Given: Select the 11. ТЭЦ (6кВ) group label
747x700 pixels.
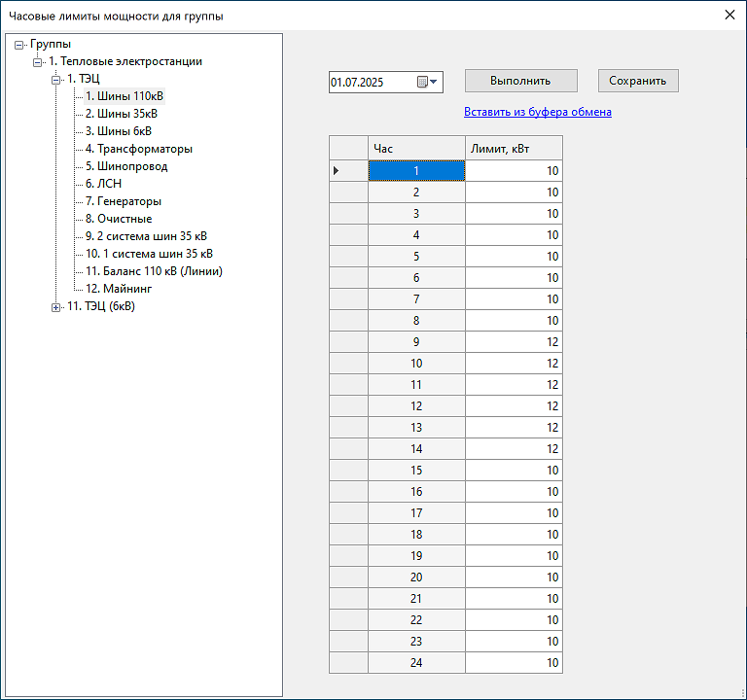Looking at the screenshot, I should click(x=101, y=306).
